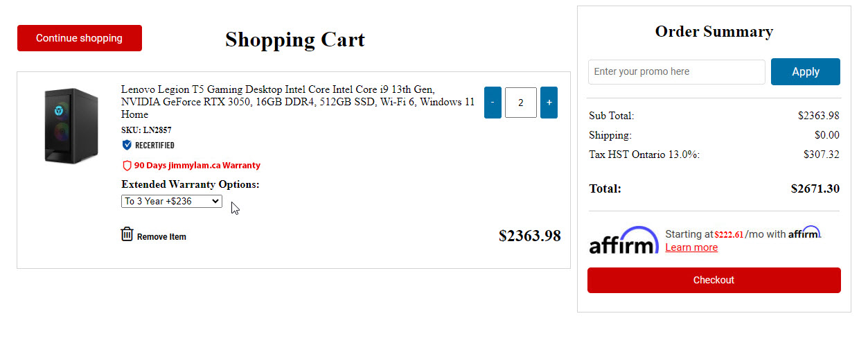Click the Remove Item text link

point(161,237)
